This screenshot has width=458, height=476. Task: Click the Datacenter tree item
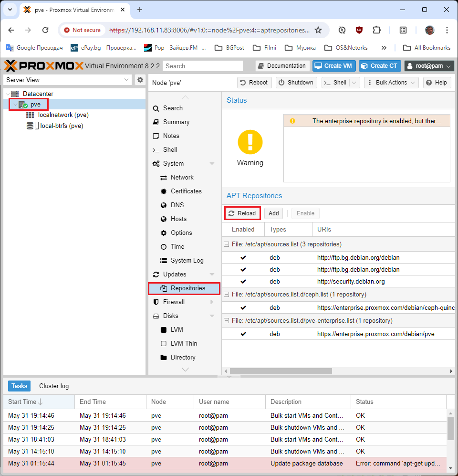click(38, 94)
